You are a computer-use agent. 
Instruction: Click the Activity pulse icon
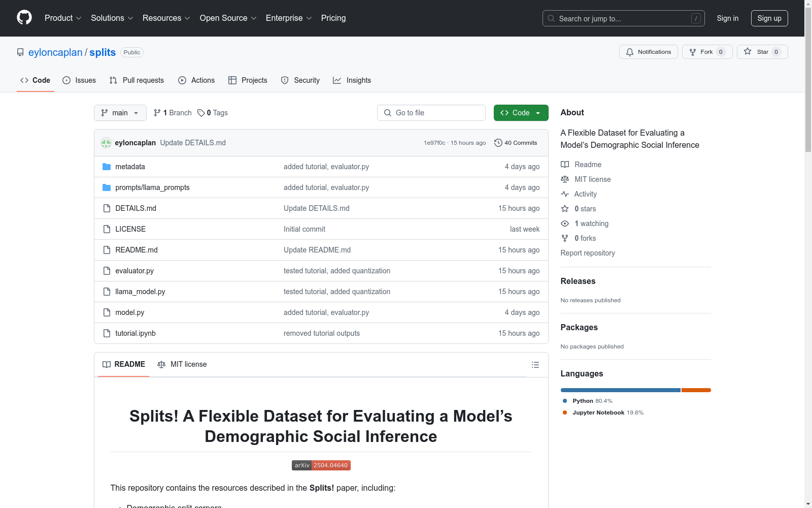point(565,194)
